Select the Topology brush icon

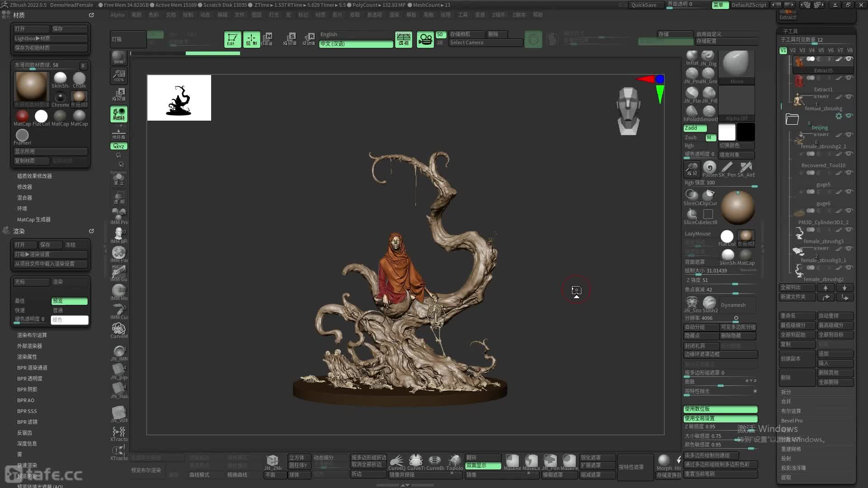coord(454,462)
